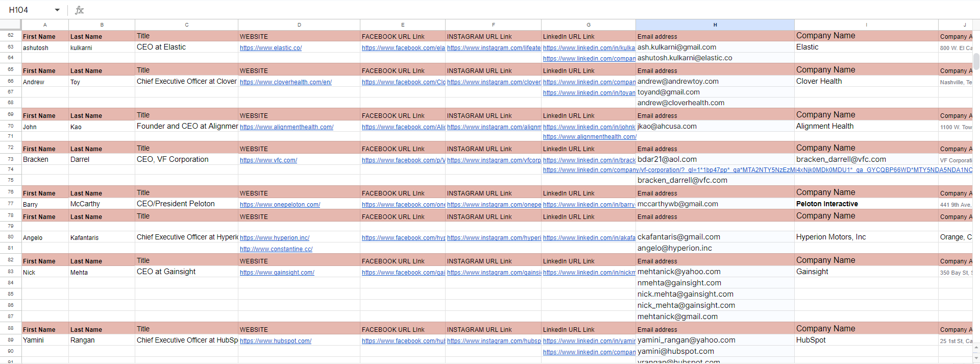Select the Alignment Health company cell
The width and height of the screenshot is (980, 364).
pos(866,126)
